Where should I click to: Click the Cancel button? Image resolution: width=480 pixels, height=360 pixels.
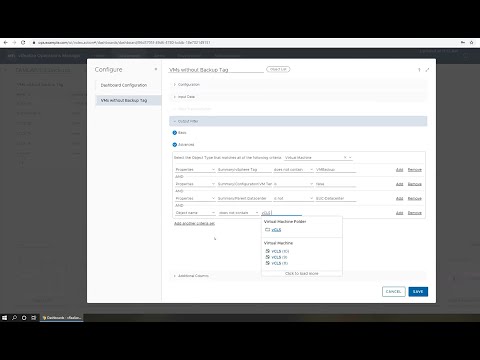pyautogui.click(x=394, y=292)
